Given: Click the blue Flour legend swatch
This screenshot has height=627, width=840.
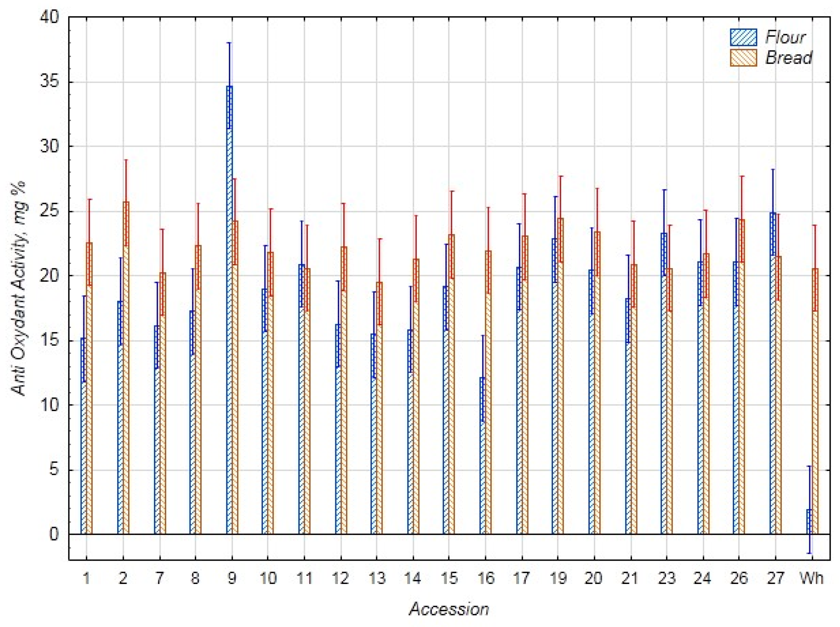Looking at the screenshot, I should (743, 37).
